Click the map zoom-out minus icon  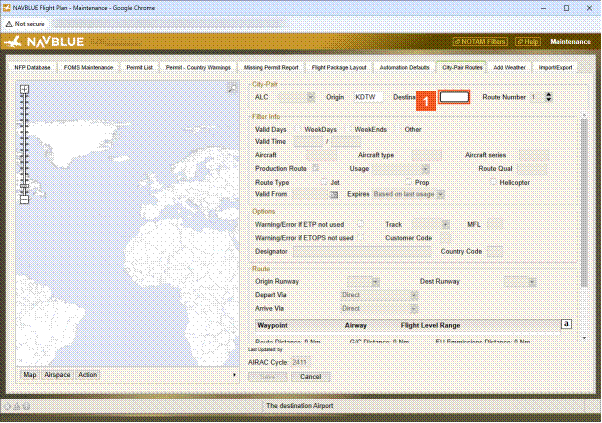(24, 200)
